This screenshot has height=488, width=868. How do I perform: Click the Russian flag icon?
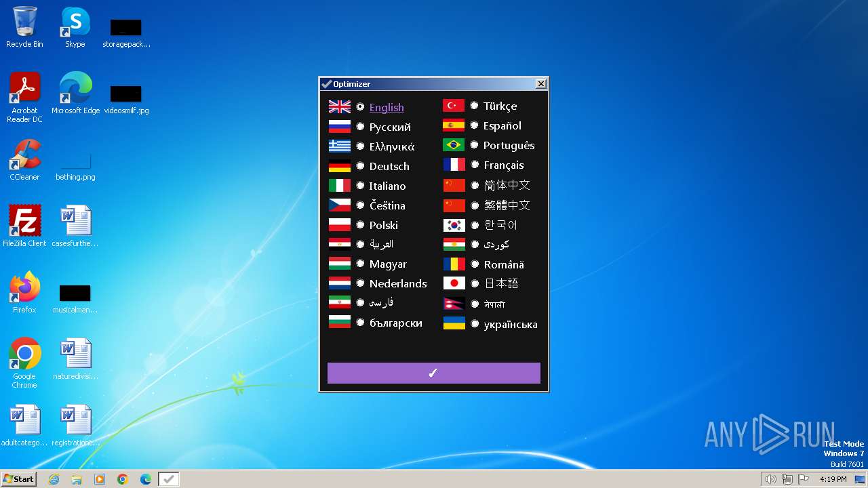pyautogui.click(x=340, y=126)
